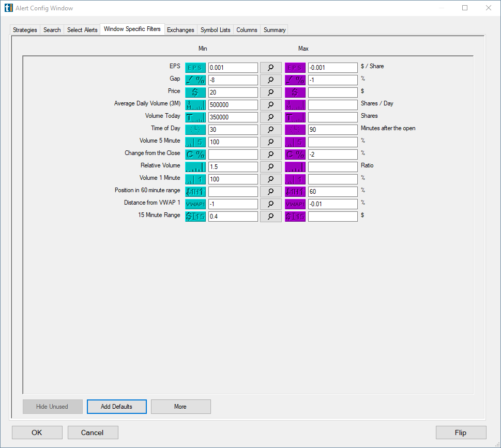Image resolution: width=501 pixels, height=448 pixels.
Task: Click the Volume Today min filter icon
Action: click(195, 117)
